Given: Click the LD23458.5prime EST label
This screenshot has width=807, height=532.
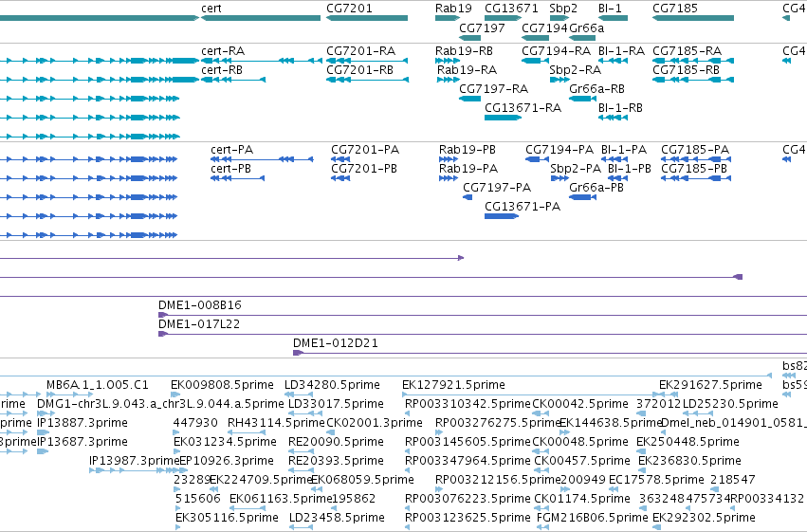Looking at the screenshot, I should [336, 518].
